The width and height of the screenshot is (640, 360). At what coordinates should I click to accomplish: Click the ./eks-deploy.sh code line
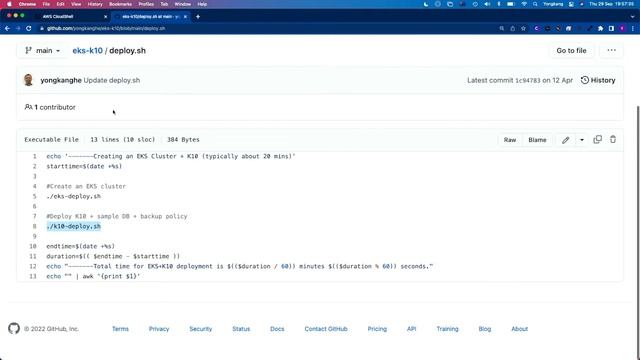click(73, 196)
